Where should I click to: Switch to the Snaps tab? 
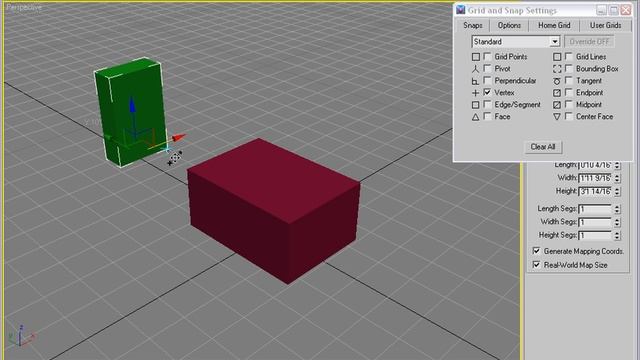473,25
